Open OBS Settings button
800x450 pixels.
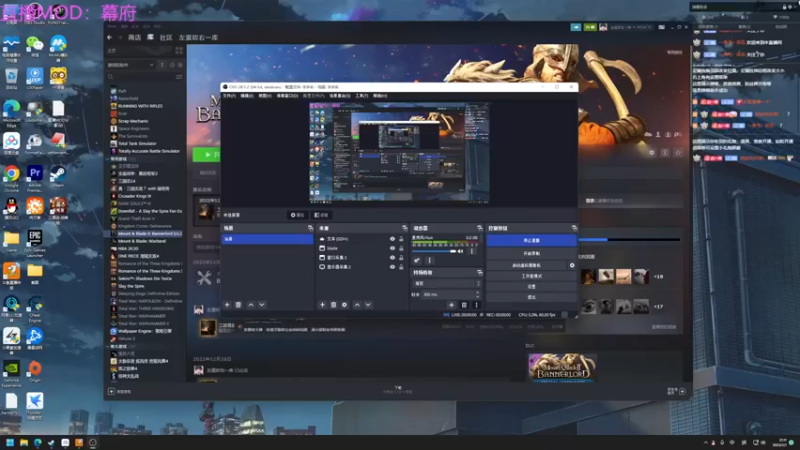click(x=531, y=287)
